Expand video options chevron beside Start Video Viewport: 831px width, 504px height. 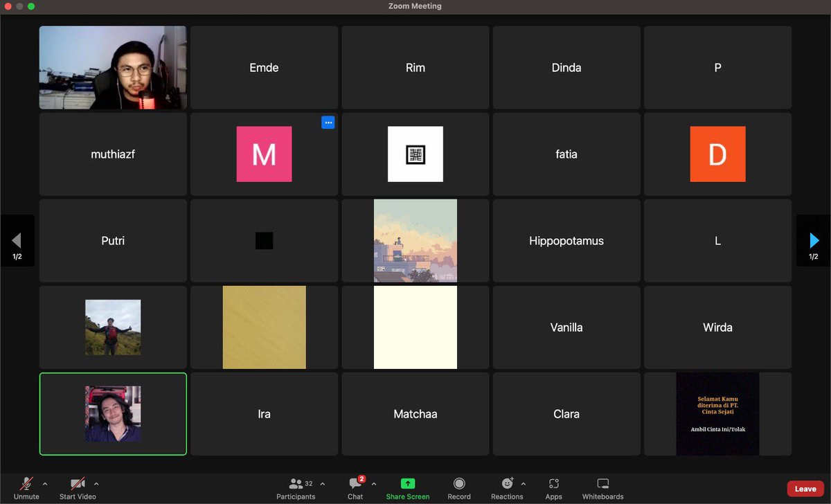tap(96, 484)
